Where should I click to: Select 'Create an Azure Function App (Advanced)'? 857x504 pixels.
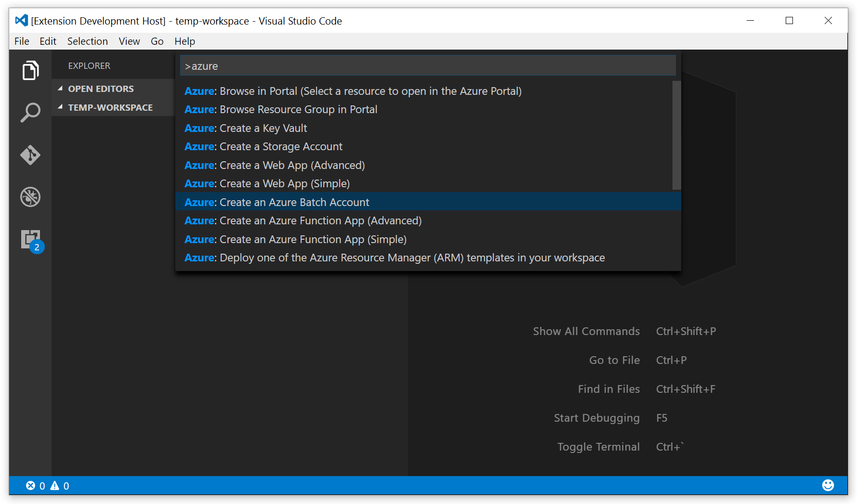coord(428,220)
